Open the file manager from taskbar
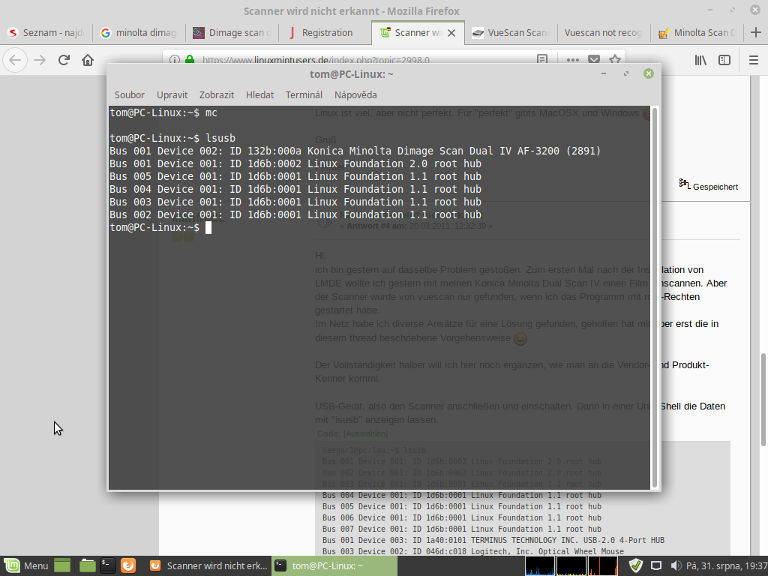Screen dimensions: 768x576 click(x=87, y=566)
